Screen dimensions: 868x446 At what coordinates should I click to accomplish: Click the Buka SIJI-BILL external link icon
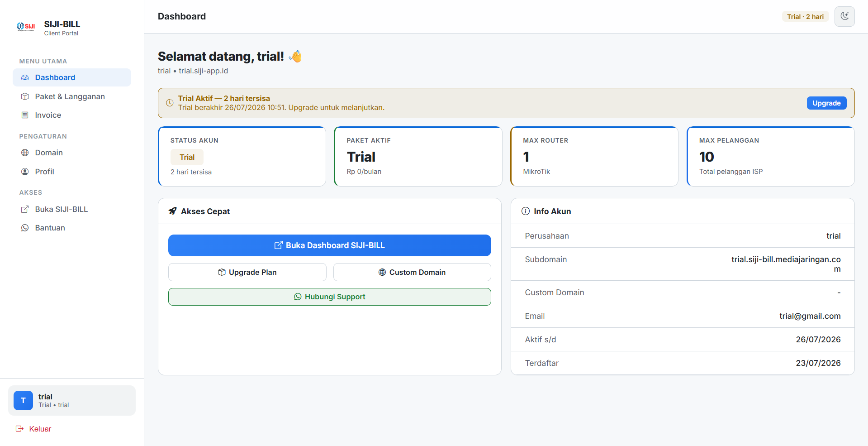click(25, 209)
